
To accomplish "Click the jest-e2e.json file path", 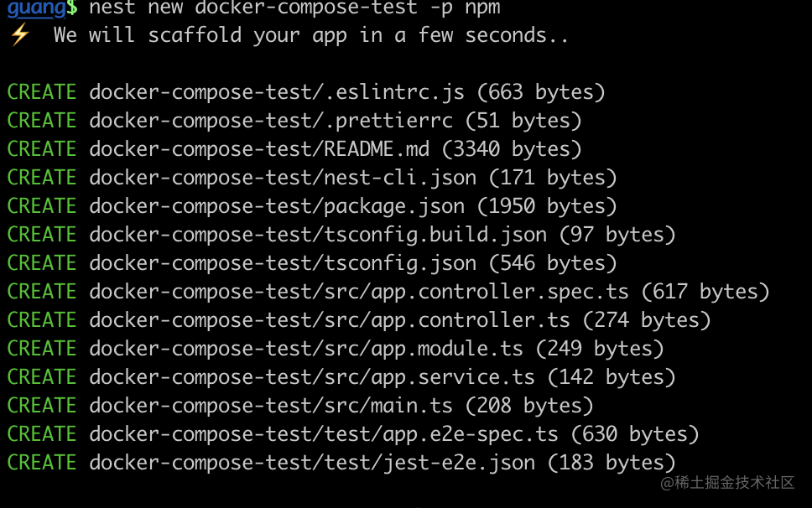I will click(312, 463).
